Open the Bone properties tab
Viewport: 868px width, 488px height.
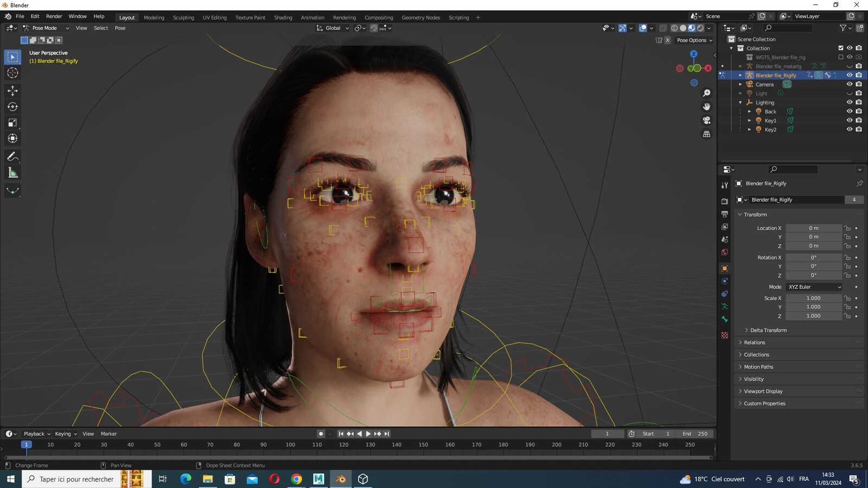(x=724, y=319)
